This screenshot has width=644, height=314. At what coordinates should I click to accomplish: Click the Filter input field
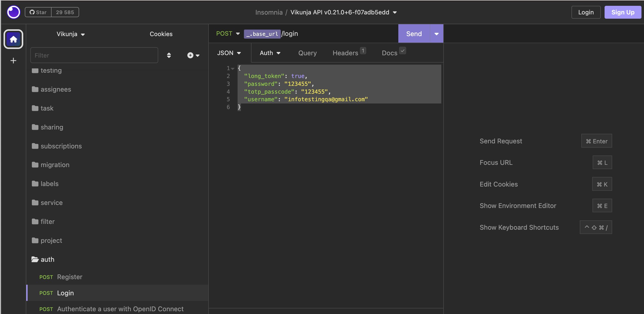(94, 55)
